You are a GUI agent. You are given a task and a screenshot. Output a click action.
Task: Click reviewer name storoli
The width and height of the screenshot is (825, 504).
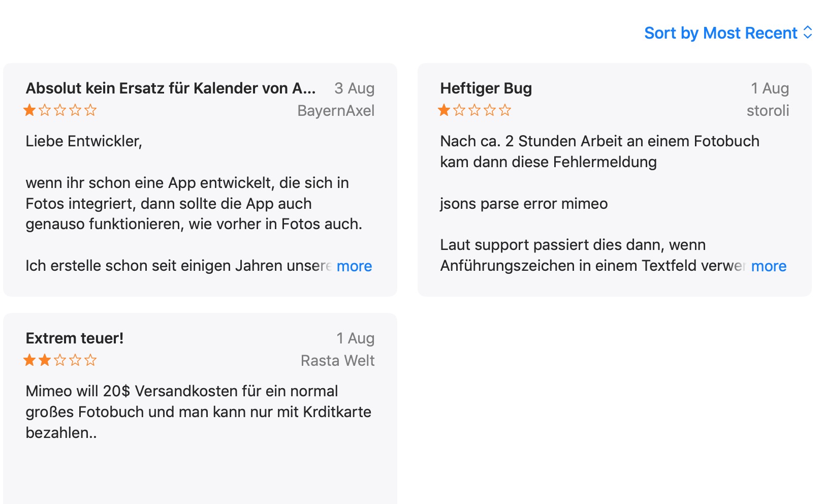click(768, 111)
